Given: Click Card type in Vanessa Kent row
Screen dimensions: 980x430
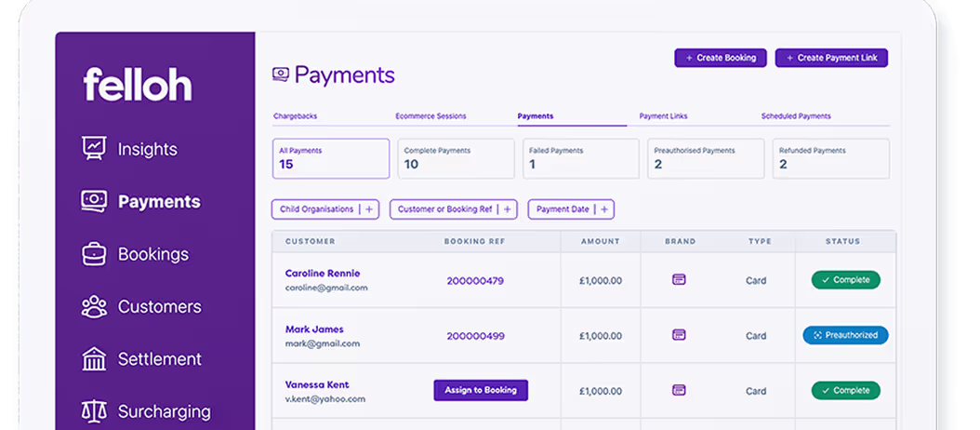Looking at the screenshot, I should coord(756,391).
